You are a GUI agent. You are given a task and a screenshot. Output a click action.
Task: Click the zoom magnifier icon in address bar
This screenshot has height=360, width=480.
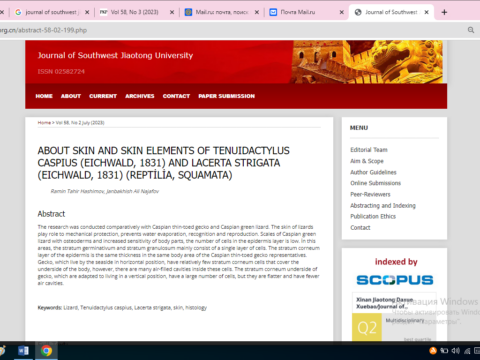coord(471,30)
